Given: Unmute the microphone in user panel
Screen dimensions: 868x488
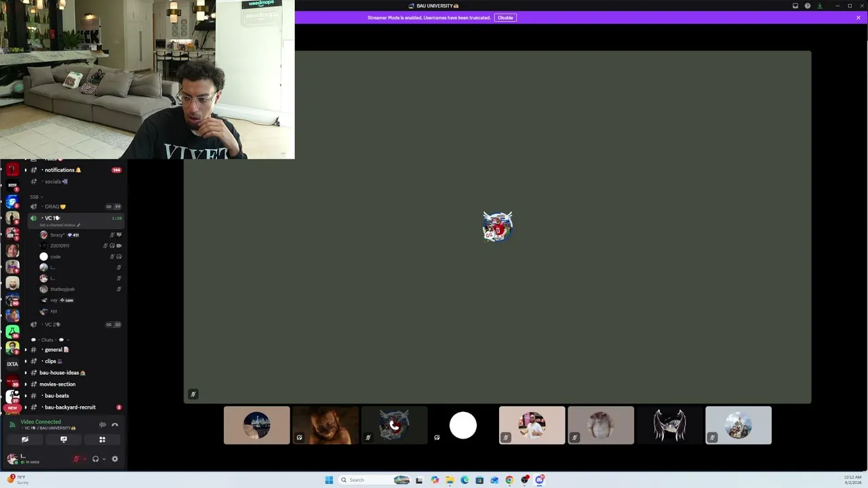Looking at the screenshot, I should tap(76, 459).
